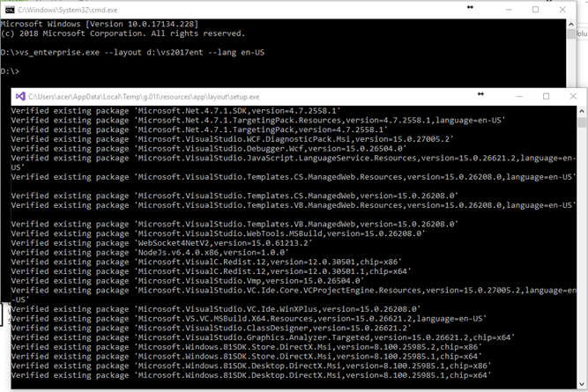The height and width of the screenshot is (392, 588).
Task: Click the cmd.exe scrollbar thumb
Action: (x=571, y=33)
